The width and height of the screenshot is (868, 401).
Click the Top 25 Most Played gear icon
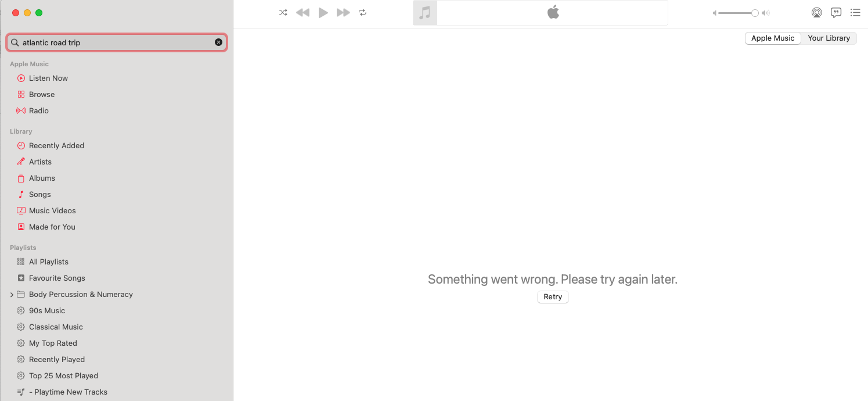tap(21, 376)
